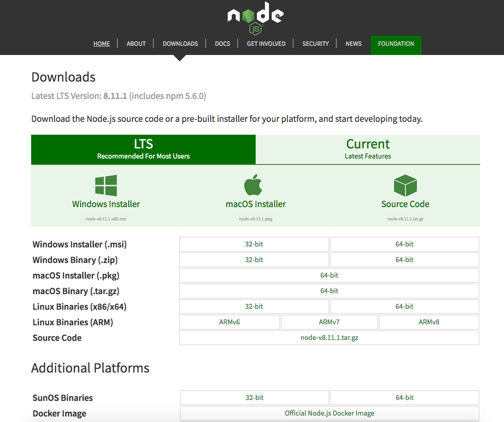
Task: Click the Latest LTS Version 8.11.1 text
Action: pyautogui.click(x=119, y=96)
